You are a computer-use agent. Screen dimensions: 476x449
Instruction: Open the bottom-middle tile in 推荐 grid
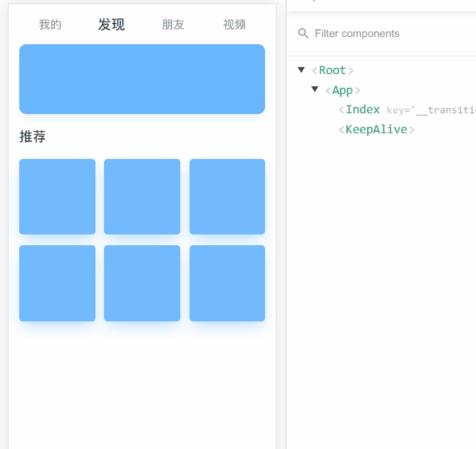tap(142, 283)
